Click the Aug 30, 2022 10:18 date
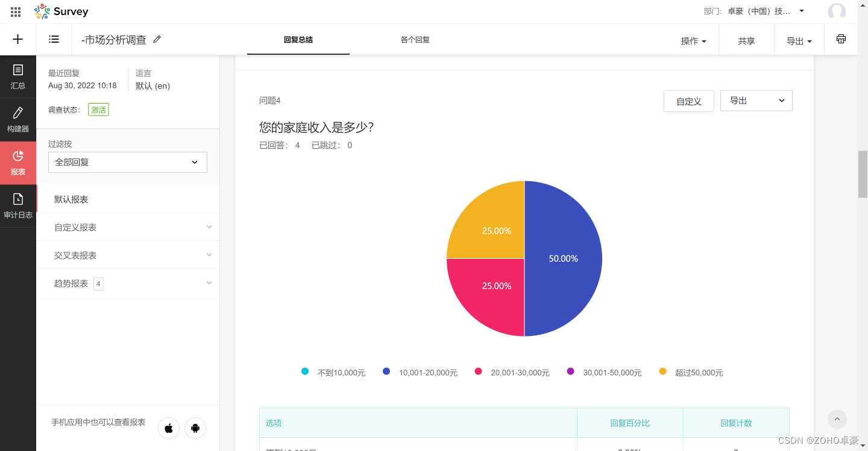Viewport: 868px width, 451px height. (x=83, y=86)
